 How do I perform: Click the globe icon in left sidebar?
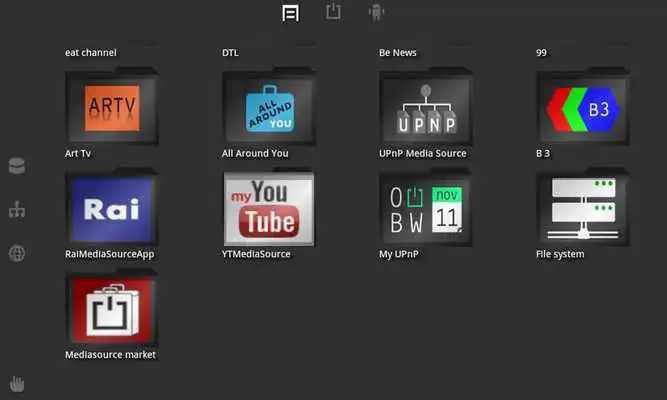coord(17,253)
